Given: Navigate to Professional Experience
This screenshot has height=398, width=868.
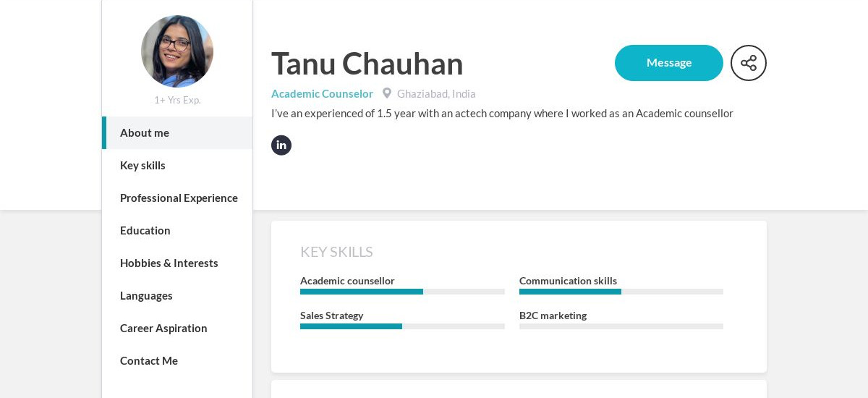Looking at the screenshot, I should coord(179,198).
